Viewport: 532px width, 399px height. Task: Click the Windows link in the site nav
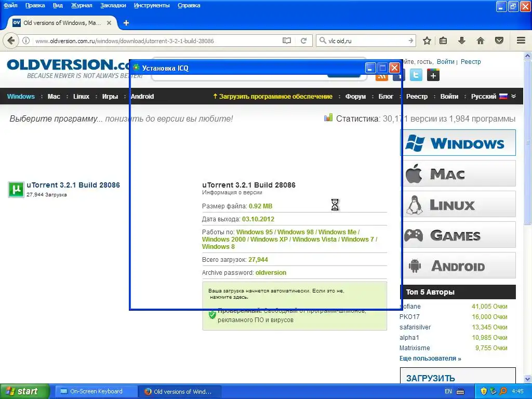(21, 96)
